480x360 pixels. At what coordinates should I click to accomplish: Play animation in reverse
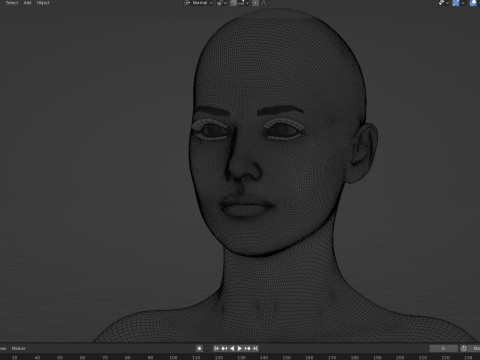pos(232,348)
